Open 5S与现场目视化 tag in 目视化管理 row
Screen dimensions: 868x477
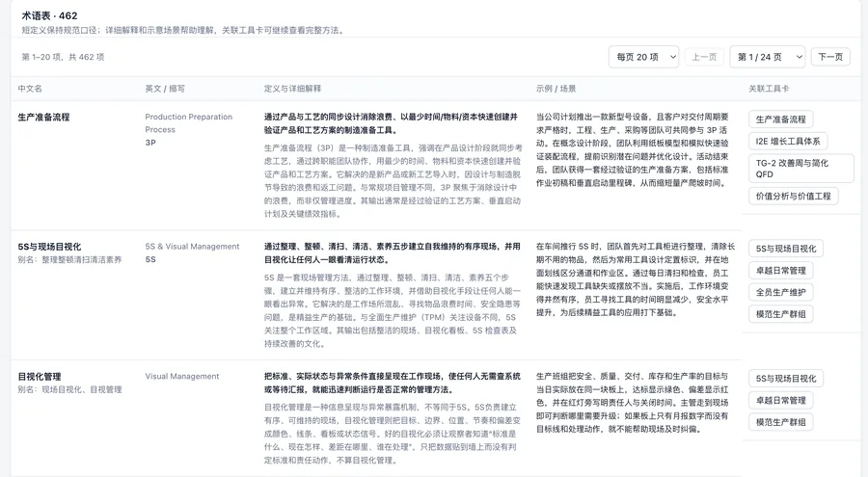coord(786,379)
